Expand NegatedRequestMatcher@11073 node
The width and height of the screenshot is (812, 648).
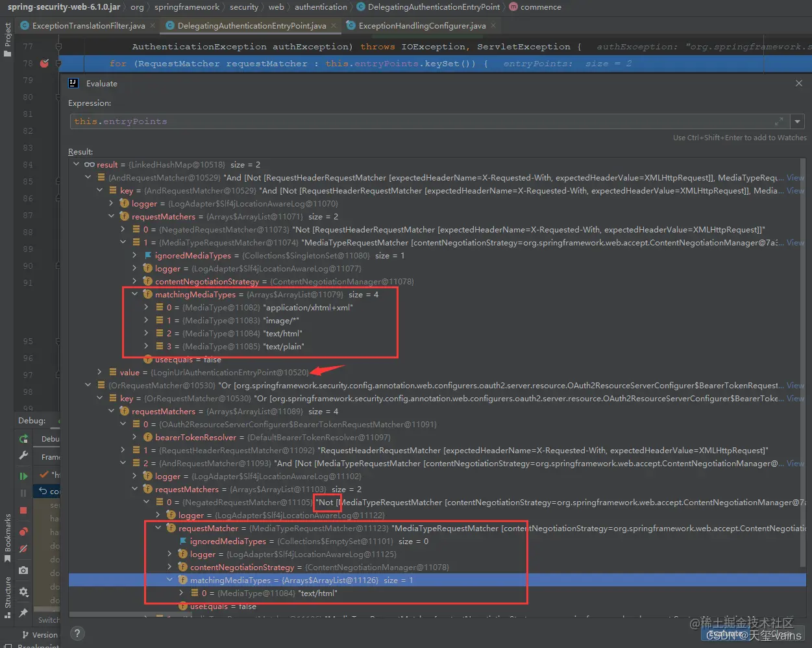pyautogui.click(x=123, y=230)
